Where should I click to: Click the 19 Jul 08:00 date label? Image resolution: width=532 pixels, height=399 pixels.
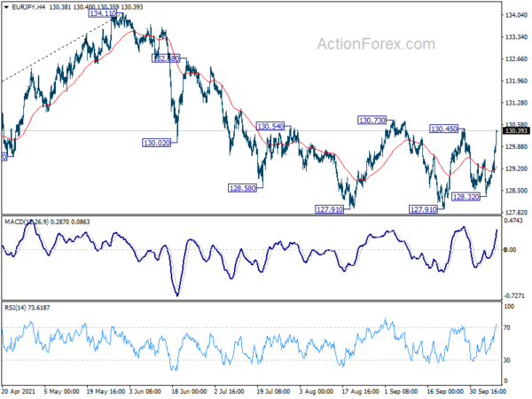[273, 391]
